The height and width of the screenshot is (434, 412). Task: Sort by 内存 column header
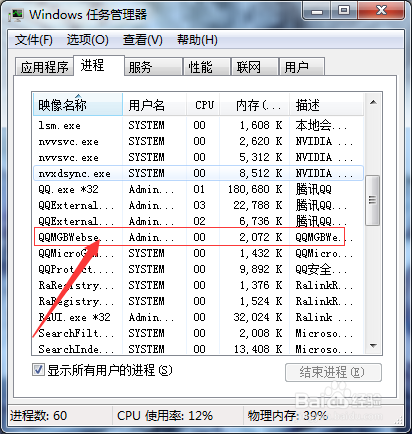tap(254, 105)
